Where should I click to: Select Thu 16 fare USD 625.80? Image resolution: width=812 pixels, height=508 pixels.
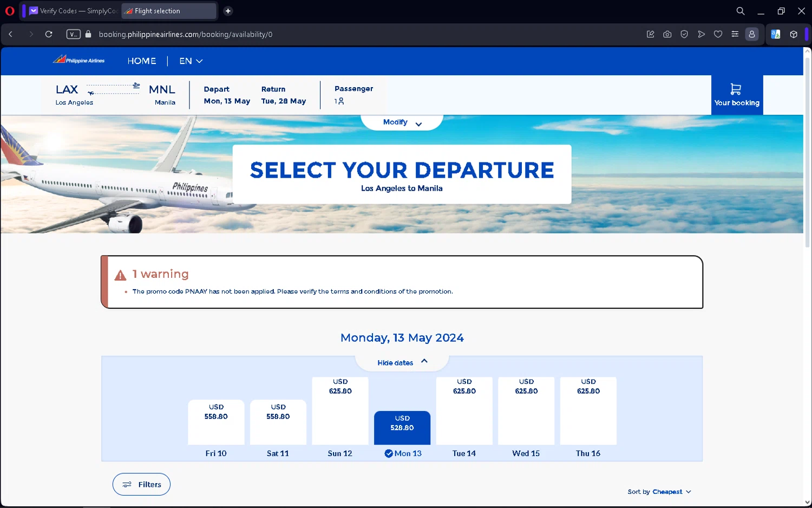[588, 411]
